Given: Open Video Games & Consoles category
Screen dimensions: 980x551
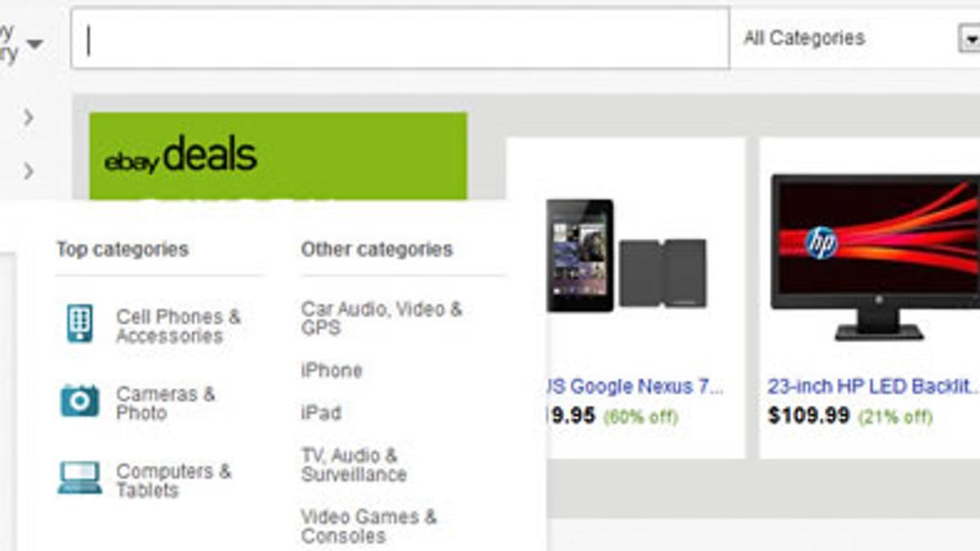Looking at the screenshot, I should coord(368,526).
